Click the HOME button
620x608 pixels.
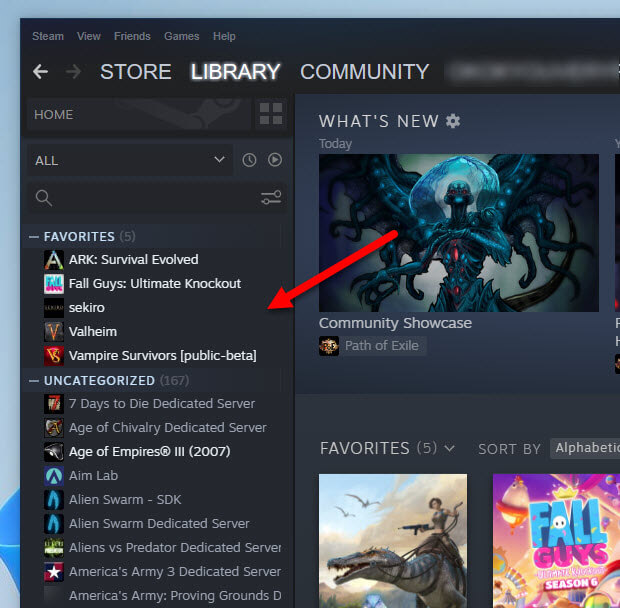139,115
